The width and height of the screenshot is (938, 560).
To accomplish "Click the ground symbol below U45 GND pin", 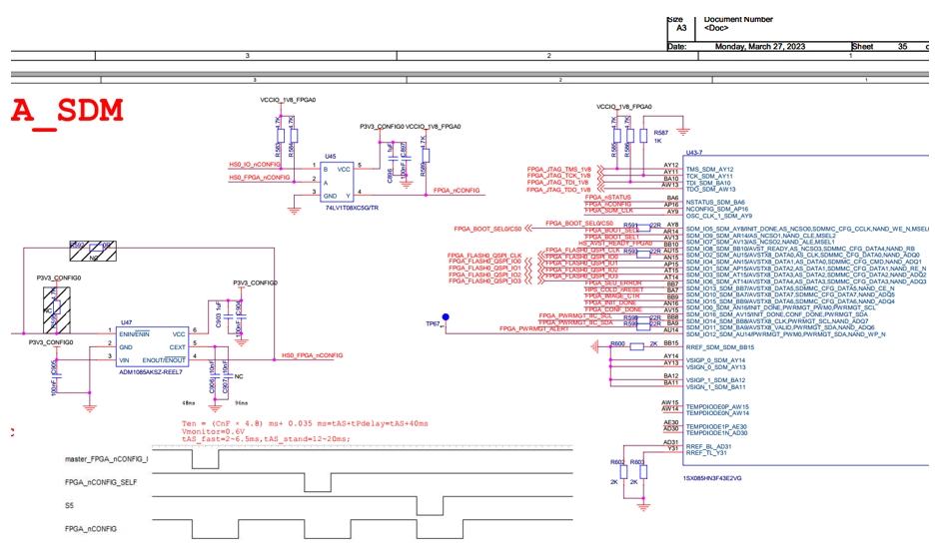I will coord(293,211).
